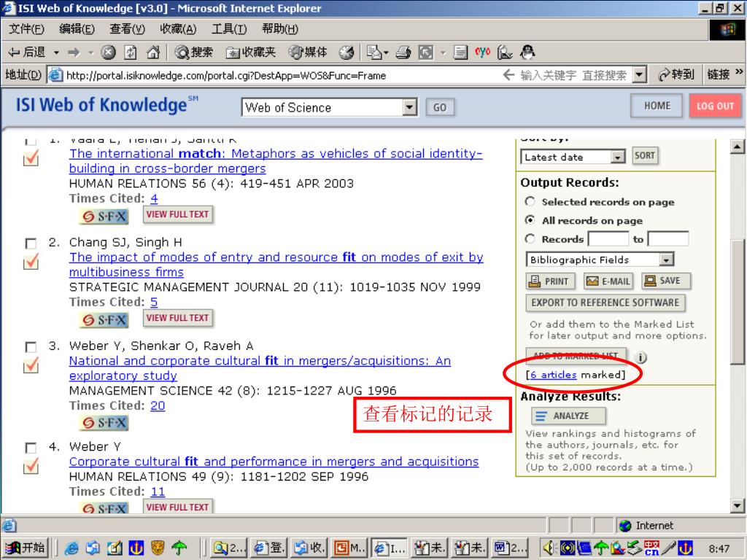Image resolution: width=747 pixels, height=560 pixels.
Task: Click the GO button next to Web of Science
Action: click(x=440, y=107)
